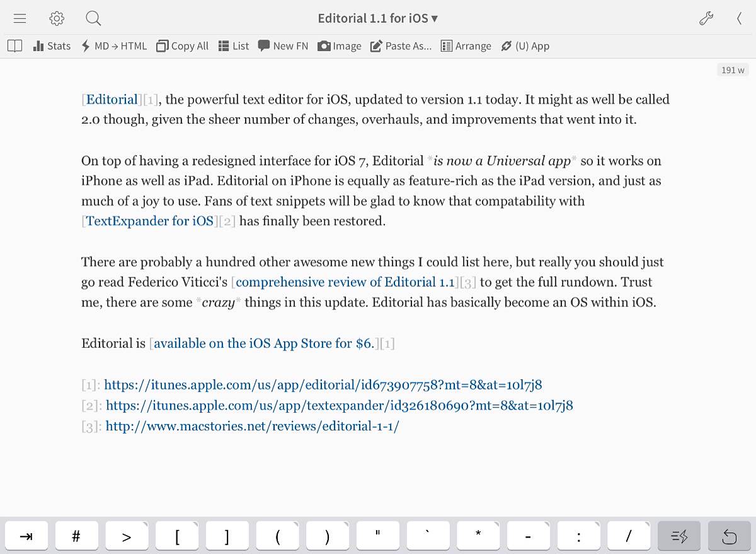Tap the ( open parenthesis key
756x554 pixels.
(277, 536)
